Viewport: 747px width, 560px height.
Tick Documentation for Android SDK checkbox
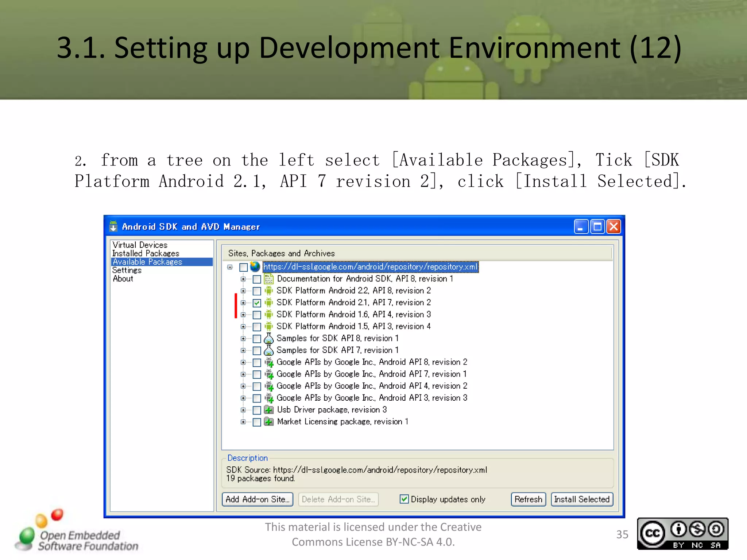pos(257,279)
